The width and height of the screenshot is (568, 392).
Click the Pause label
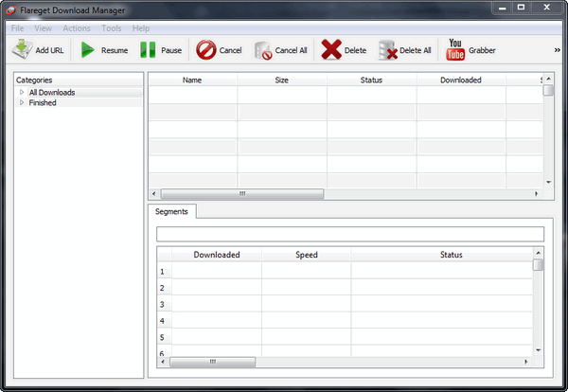[171, 50]
